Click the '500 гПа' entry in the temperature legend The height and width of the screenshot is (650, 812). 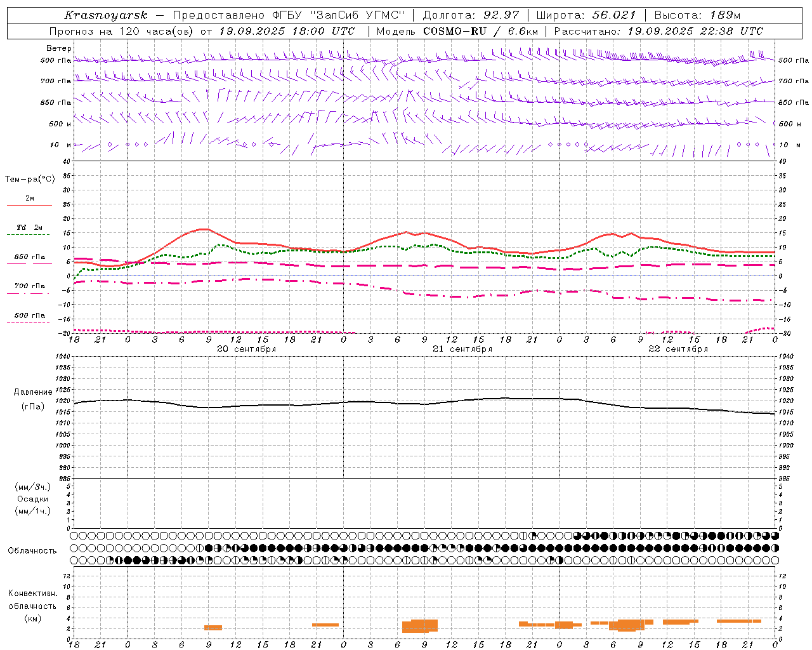click(x=30, y=315)
